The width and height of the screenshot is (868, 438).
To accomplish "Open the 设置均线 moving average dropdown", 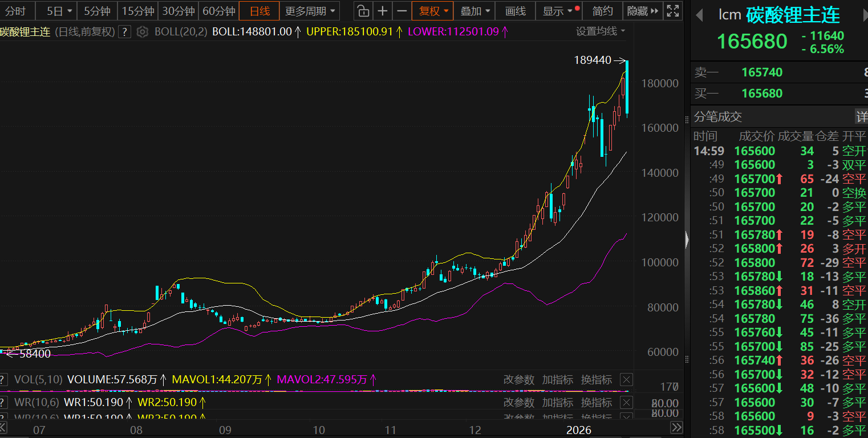I will (600, 31).
